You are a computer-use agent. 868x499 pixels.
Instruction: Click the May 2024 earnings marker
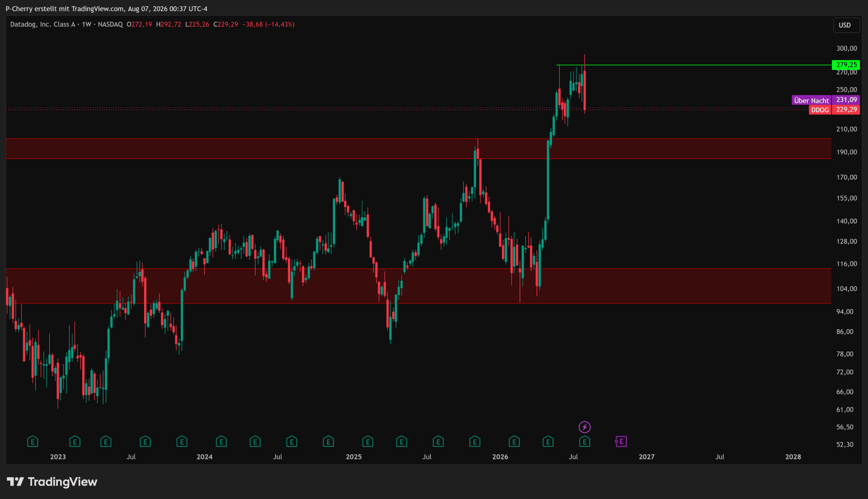pyautogui.click(x=255, y=441)
